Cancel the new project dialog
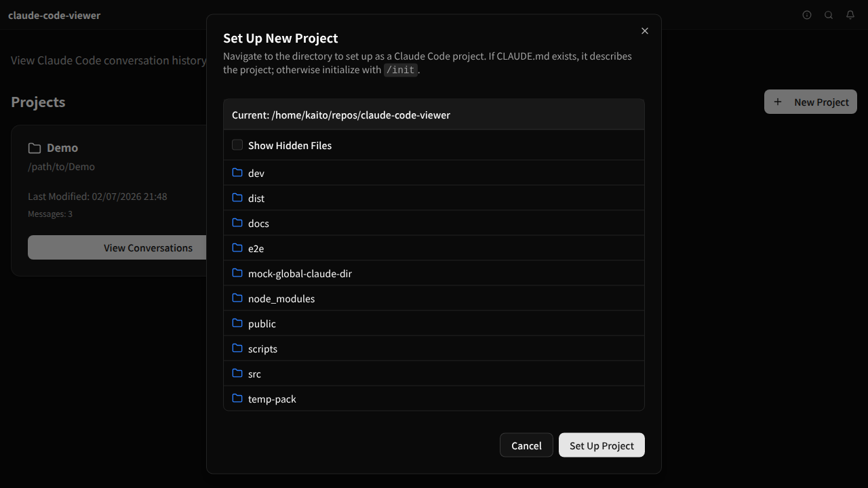This screenshot has width=868, height=488. click(526, 445)
